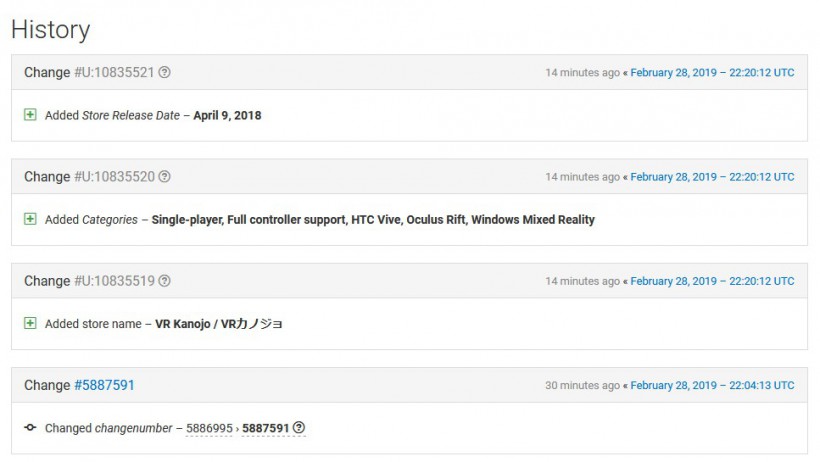Click the Change #U:10835519 header title
Image resolution: width=820 pixels, height=462 pixels.
[x=89, y=280]
